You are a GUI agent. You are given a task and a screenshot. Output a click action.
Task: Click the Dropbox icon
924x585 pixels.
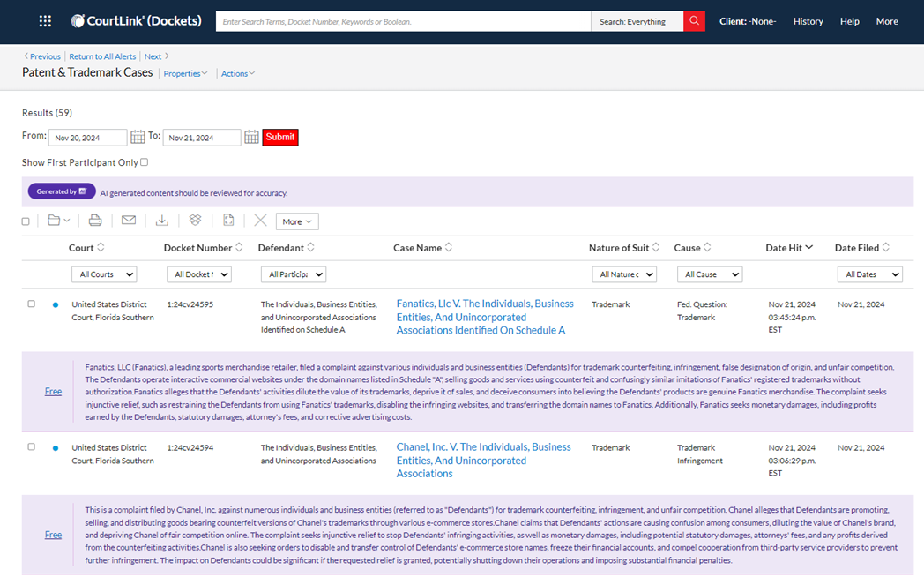click(x=195, y=220)
